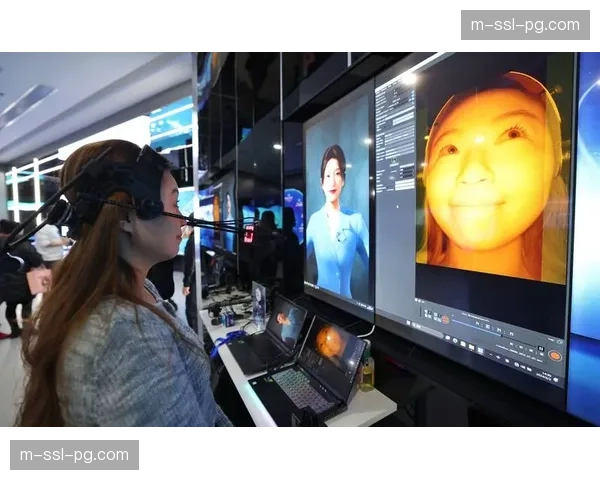Click the blue-suited avatar on the middle display
600x480 pixels.
pos(336,225)
